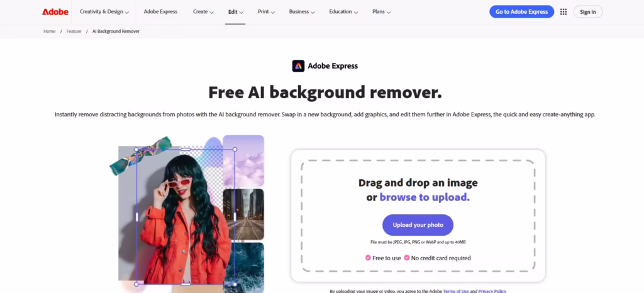Open the Create dropdown
Viewport: 644px width, 293px height.
(x=203, y=12)
